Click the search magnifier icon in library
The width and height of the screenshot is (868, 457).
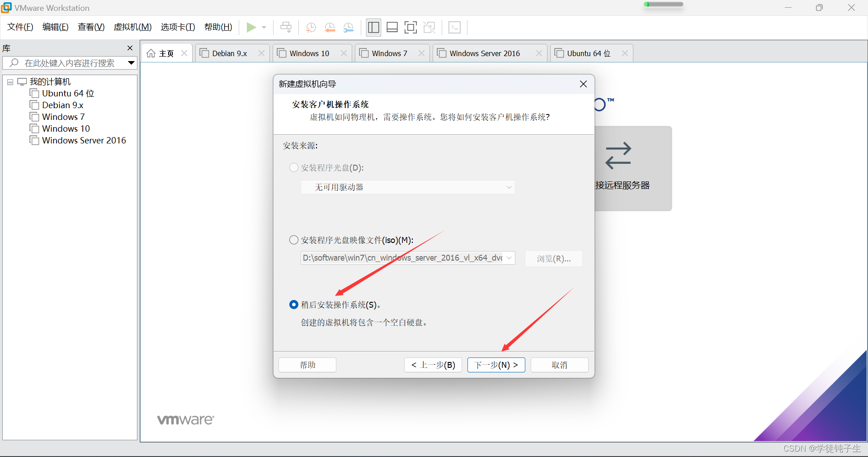14,63
